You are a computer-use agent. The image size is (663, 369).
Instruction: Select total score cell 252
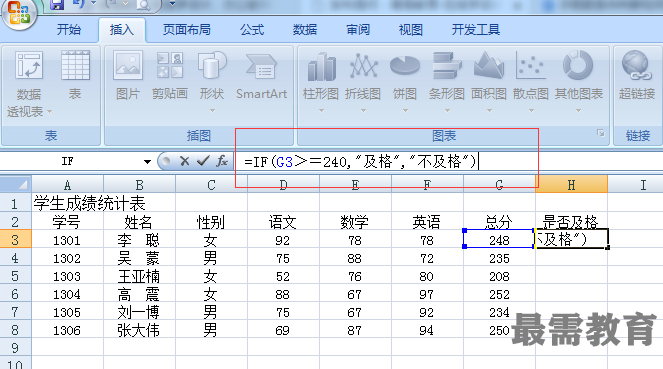click(x=499, y=294)
